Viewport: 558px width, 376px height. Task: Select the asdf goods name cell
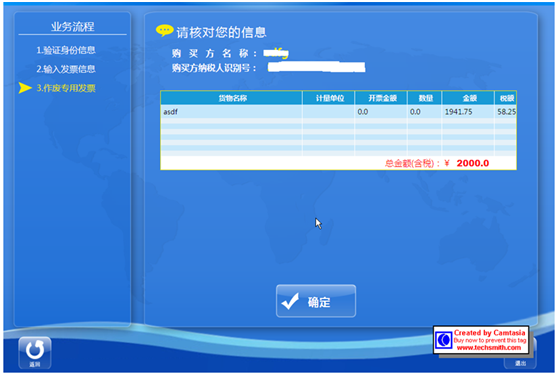pos(232,112)
